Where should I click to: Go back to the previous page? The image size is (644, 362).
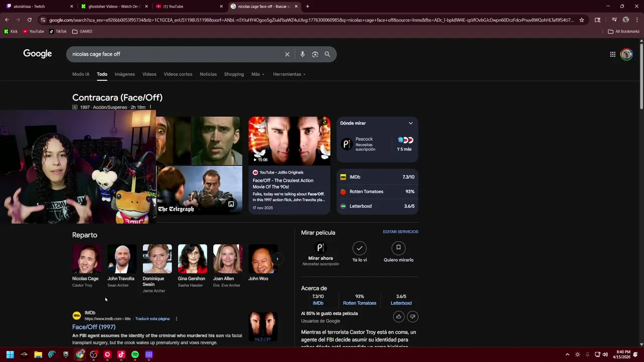click(x=7, y=20)
